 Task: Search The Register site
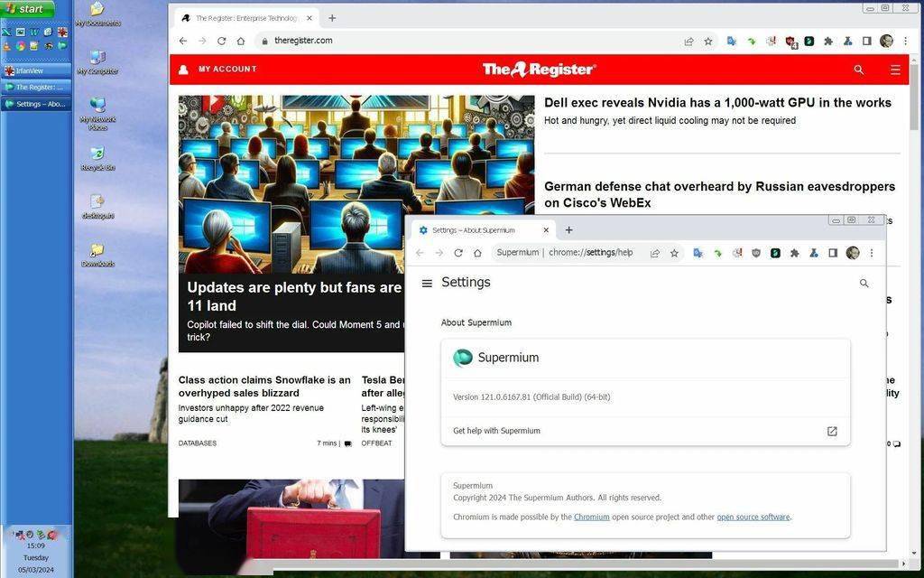pyautogui.click(x=859, y=70)
